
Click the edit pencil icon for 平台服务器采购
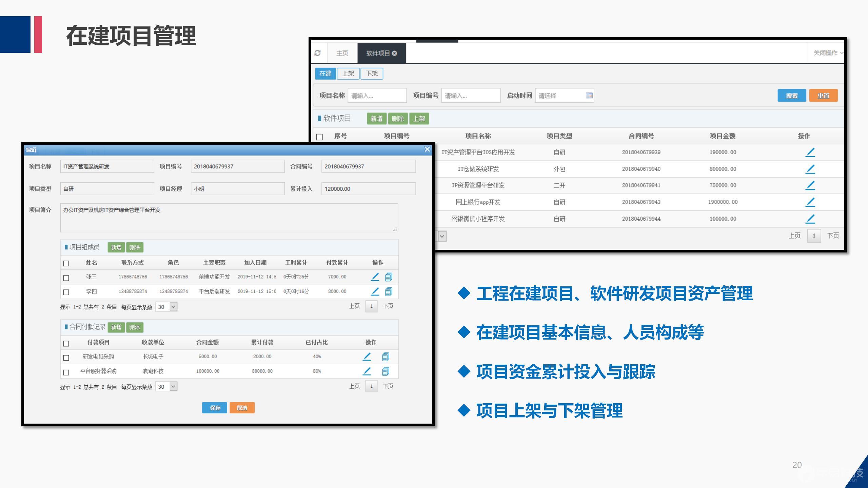[367, 371]
